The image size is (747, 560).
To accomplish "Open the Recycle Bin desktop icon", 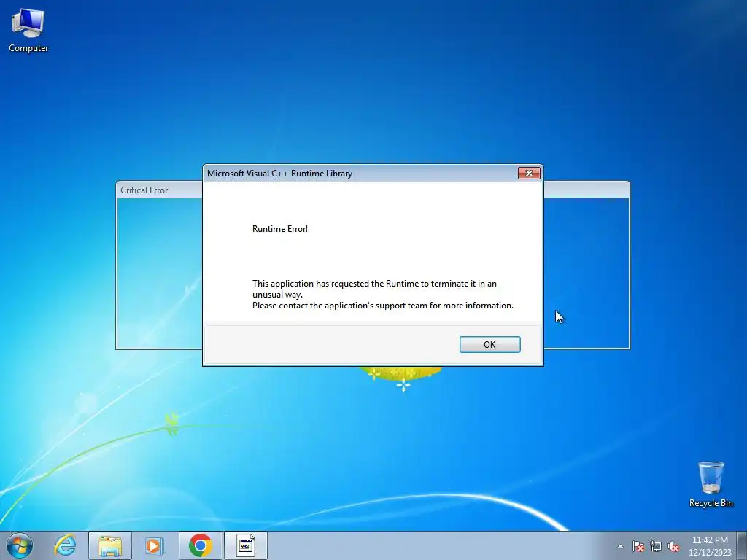I will tap(711, 484).
